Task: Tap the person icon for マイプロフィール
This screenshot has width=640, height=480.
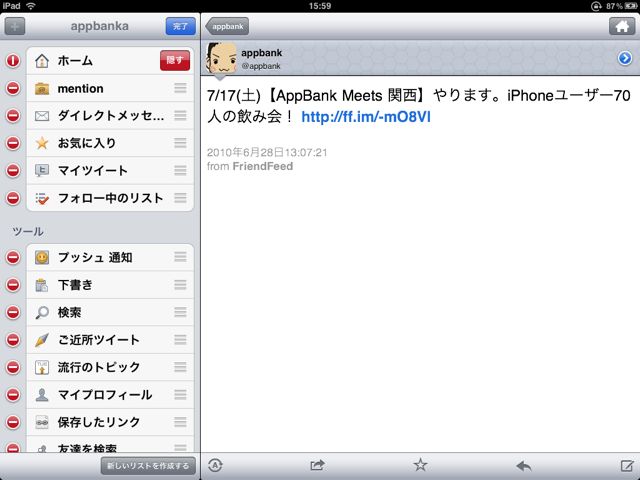Action: tap(42, 395)
